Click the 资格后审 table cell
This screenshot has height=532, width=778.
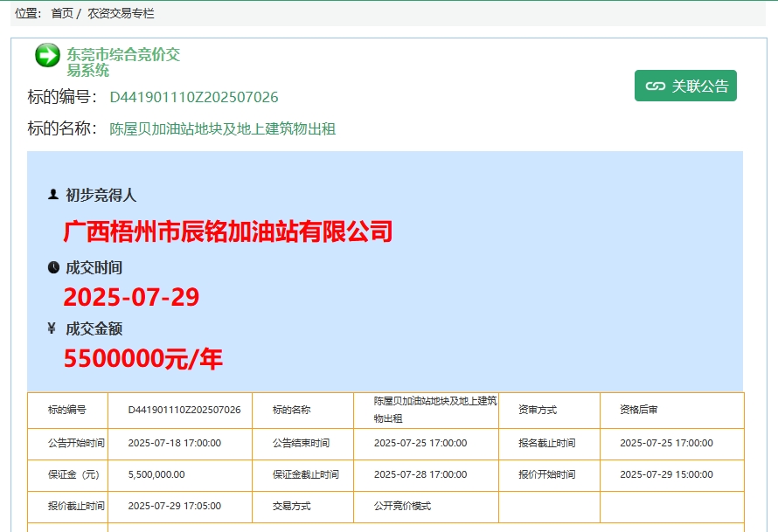click(672, 410)
